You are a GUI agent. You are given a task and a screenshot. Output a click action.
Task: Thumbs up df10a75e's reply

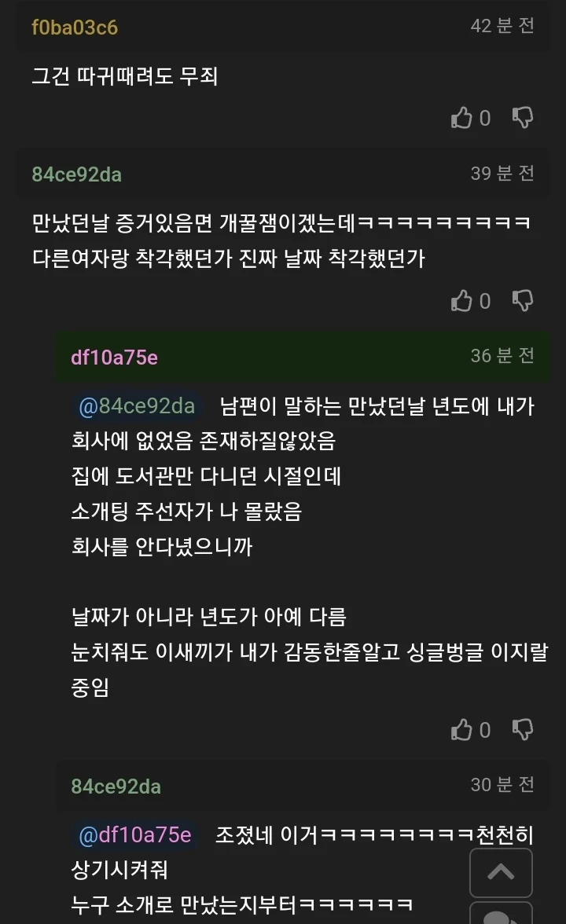tap(461, 729)
